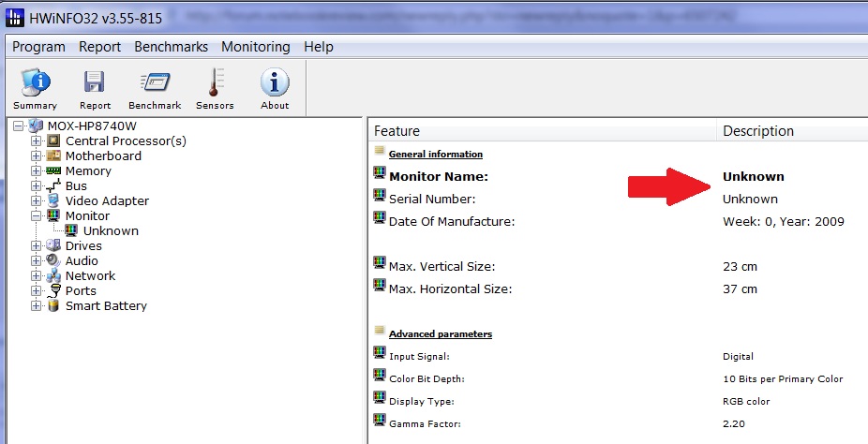This screenshot has height=444, width=868.
Task: Open the Program menu
Action: tap(38, 47)
